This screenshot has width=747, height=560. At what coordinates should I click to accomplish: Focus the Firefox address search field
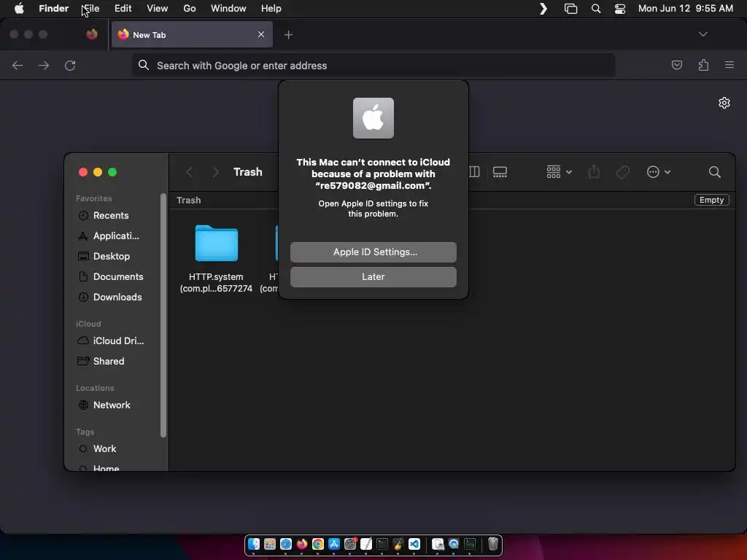tap(373, 65)
